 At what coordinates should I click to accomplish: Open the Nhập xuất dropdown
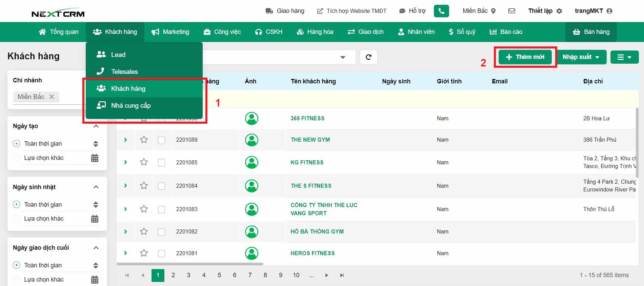point(581,57)
